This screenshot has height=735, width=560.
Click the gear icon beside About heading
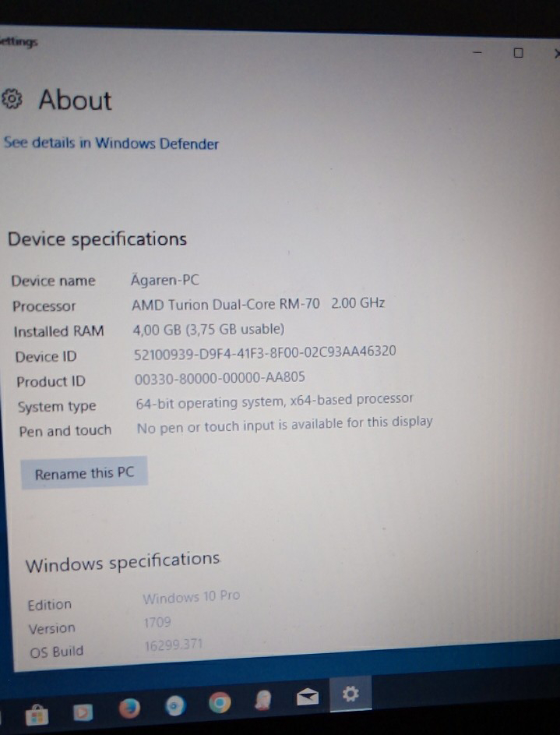pyautogui.click(x=12, y=99)
